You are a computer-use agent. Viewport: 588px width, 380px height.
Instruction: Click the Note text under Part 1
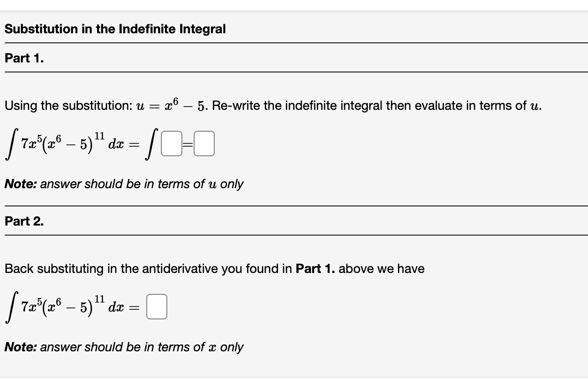(124, 184)
